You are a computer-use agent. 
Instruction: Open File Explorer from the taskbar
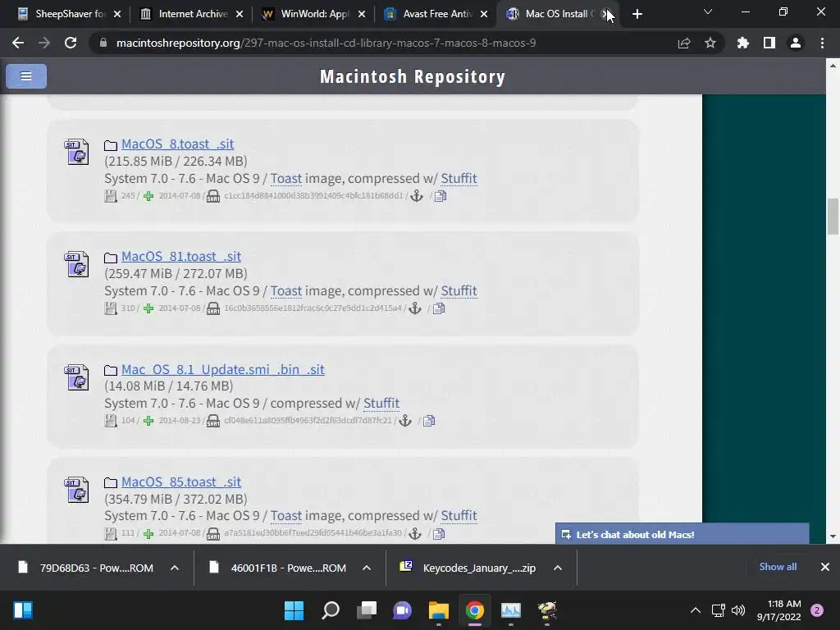tap(438, 610)
